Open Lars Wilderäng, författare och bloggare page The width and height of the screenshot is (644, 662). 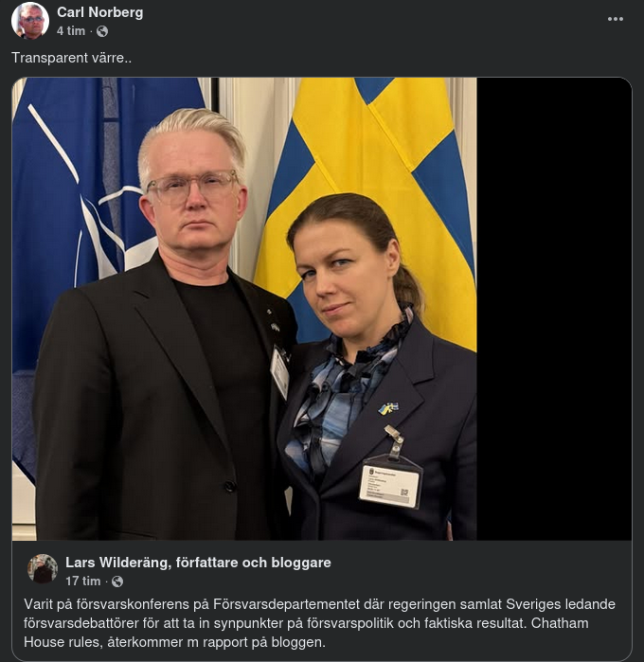pyautogui.click(x=198, y=563)
